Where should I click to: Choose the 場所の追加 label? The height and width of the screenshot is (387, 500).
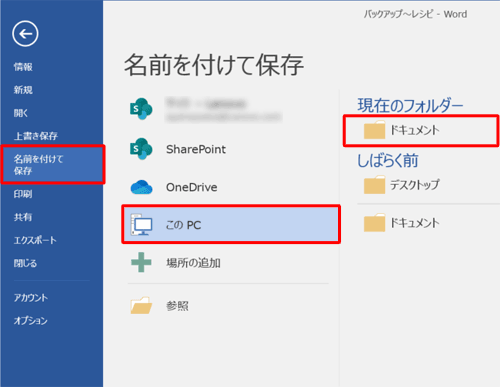(x=193, y=263)
